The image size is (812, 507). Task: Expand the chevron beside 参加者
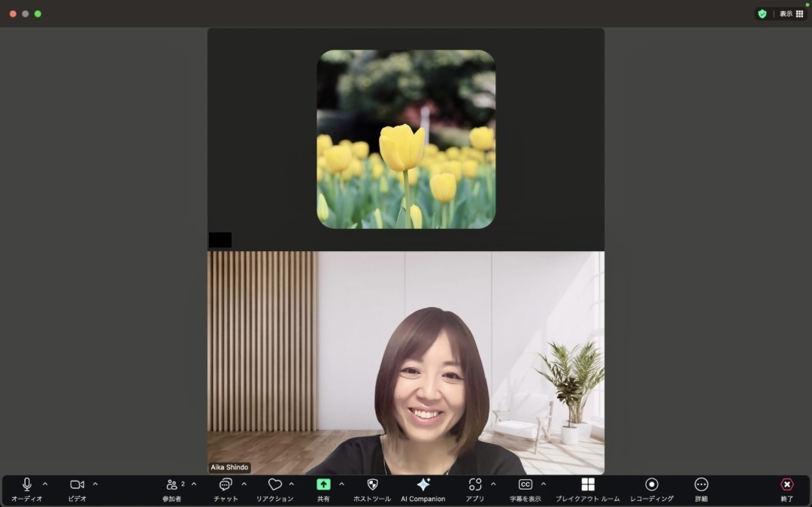point(194,484)
